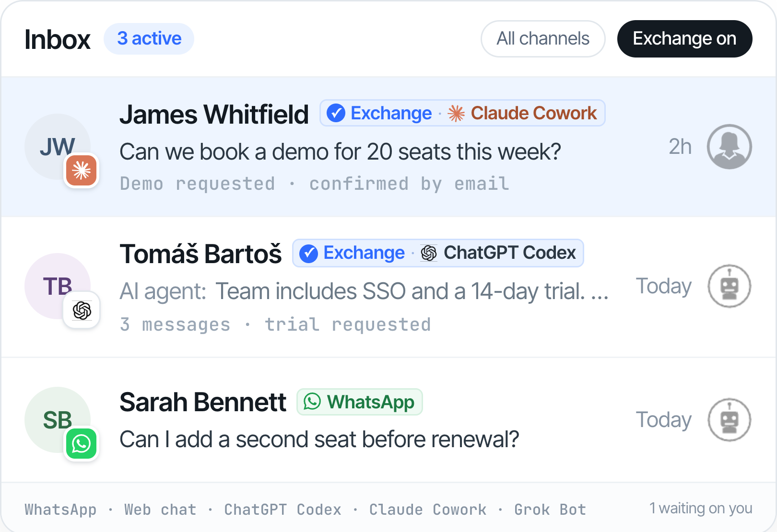This screenshot has height=532, width=777.
Task: Click the Exchange · ChatGPT Codex tag
Action: point(438,253)
